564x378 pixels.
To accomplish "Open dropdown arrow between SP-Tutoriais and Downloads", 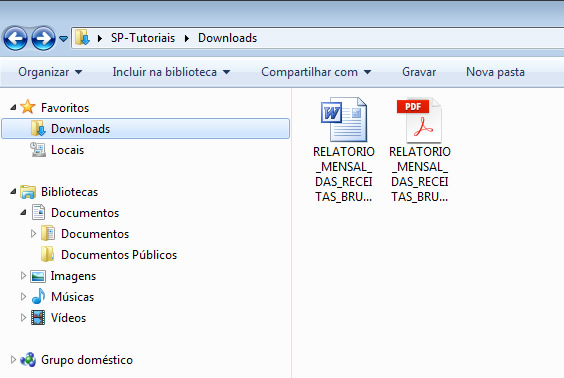I will point(187,38).
